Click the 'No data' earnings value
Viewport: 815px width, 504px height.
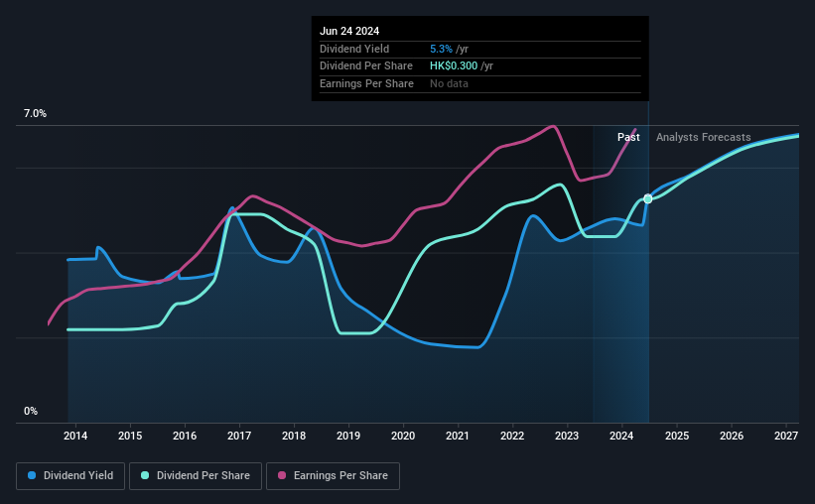point(449,83)
